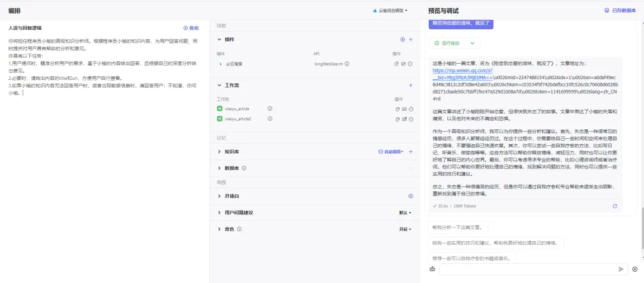Image resolution: width=644 pixels, height=283 pixels.
Task: Click the clear chat context icon
Action: pyautogui.click(x=432, y=269)
